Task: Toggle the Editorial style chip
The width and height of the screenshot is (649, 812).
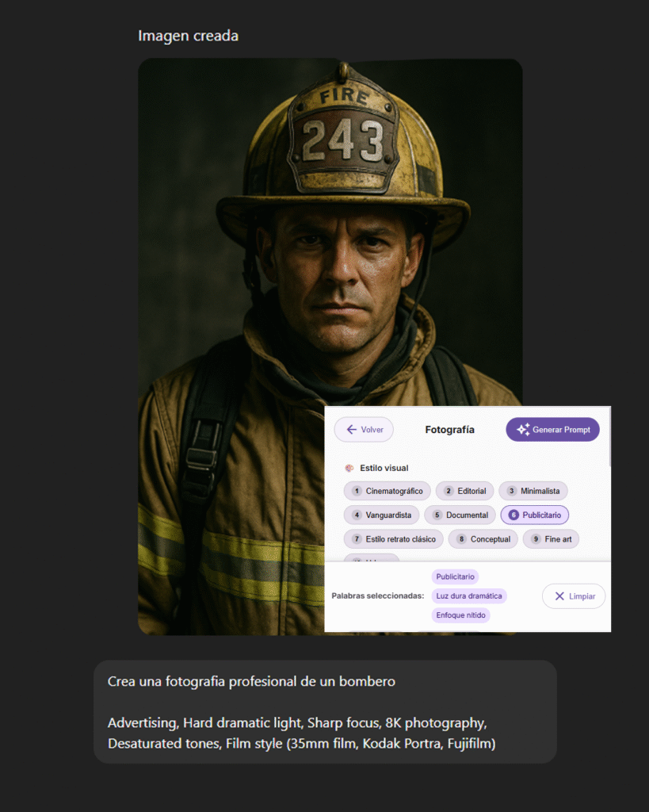Action: click(464, 491)
